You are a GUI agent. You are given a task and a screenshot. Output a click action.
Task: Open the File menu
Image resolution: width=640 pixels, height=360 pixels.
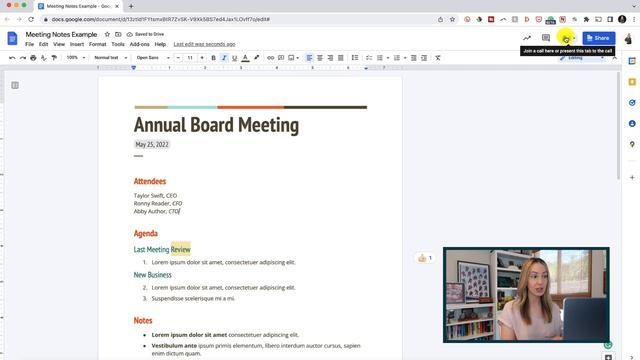(29, 44)
